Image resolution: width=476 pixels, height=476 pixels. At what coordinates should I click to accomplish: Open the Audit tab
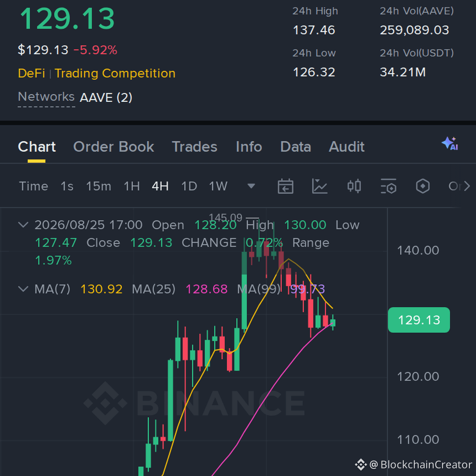347,147
